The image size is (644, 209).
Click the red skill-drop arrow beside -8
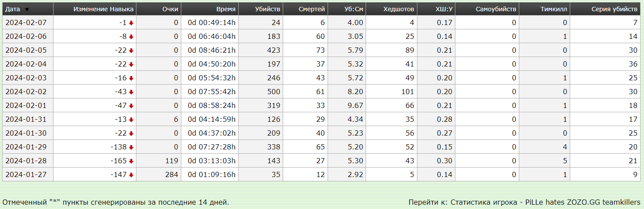(x=131, y=37)
